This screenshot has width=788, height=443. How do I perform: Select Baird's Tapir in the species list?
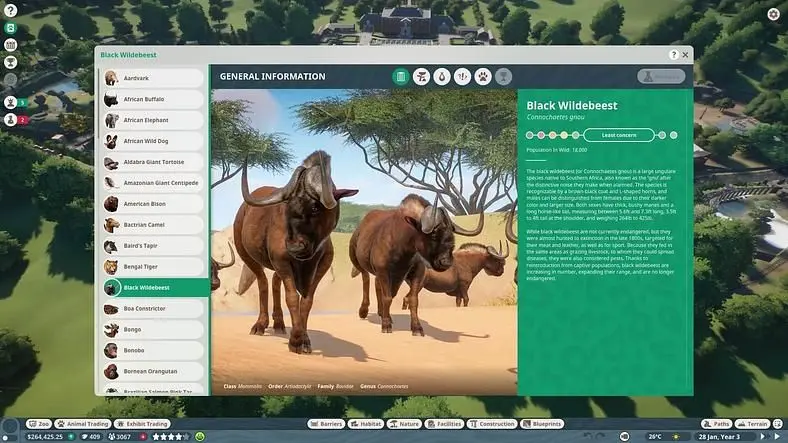tap(153, 246)
